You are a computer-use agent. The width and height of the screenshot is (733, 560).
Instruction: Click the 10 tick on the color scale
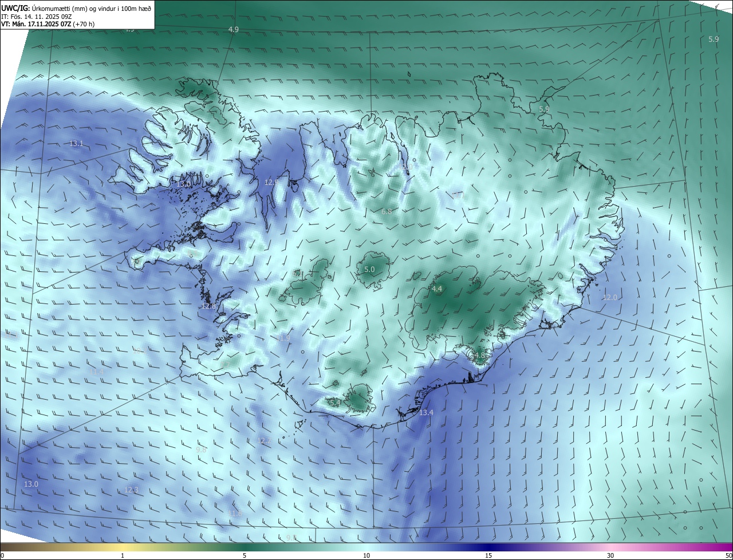coord(366,556)
